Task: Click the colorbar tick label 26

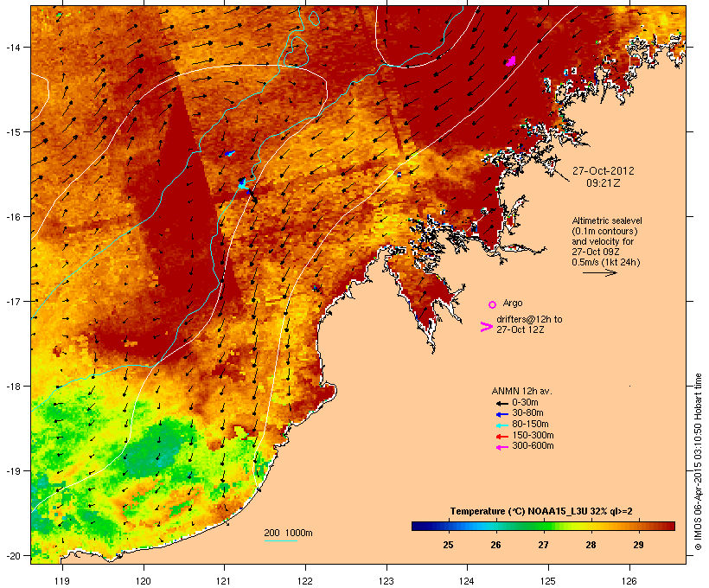Action: click(x=495, y=545)
